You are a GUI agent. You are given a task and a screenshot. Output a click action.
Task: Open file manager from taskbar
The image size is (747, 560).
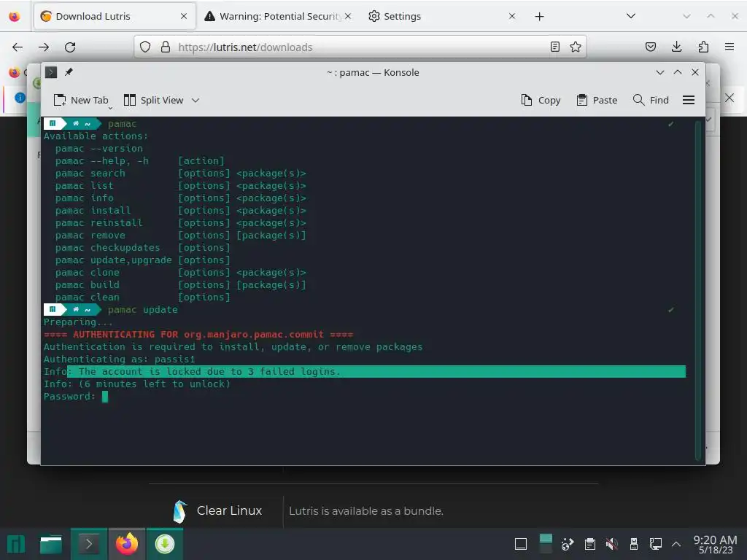(x=51, y=544)
